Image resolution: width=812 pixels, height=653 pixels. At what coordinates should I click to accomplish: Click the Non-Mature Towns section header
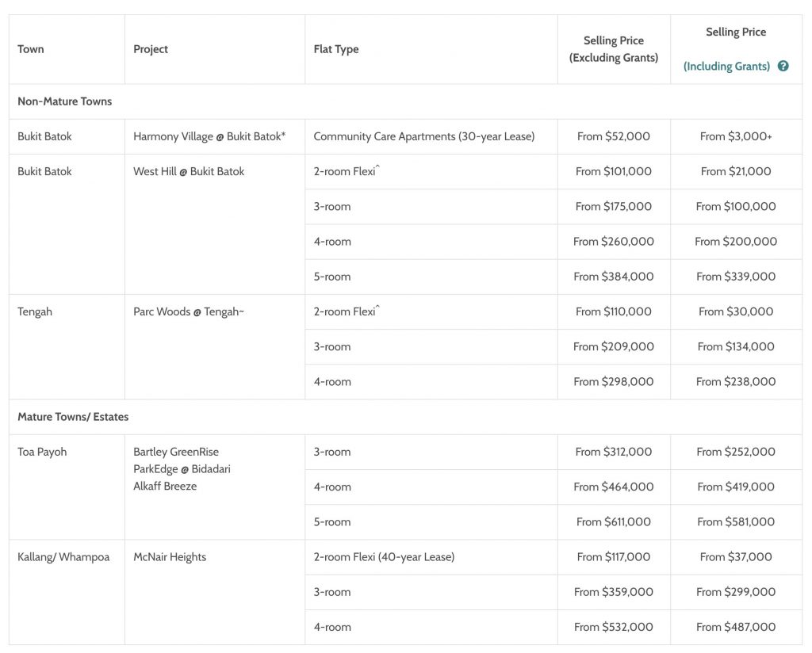[65, 101]
